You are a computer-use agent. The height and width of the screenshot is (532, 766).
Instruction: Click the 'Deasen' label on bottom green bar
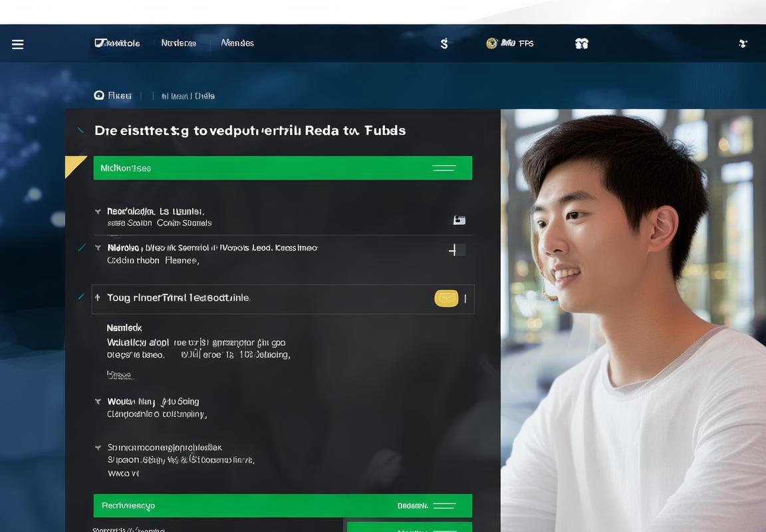click(x=412, y=505)
